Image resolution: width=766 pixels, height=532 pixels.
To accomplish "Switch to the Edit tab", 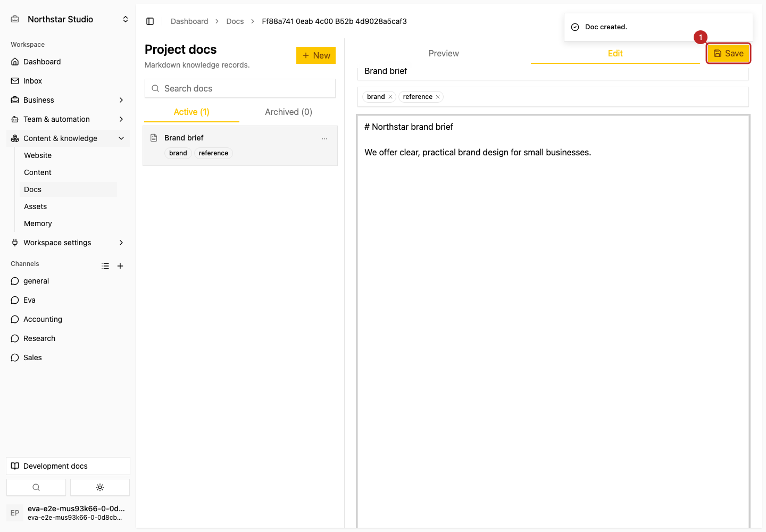I will click(x=615, y=53).
